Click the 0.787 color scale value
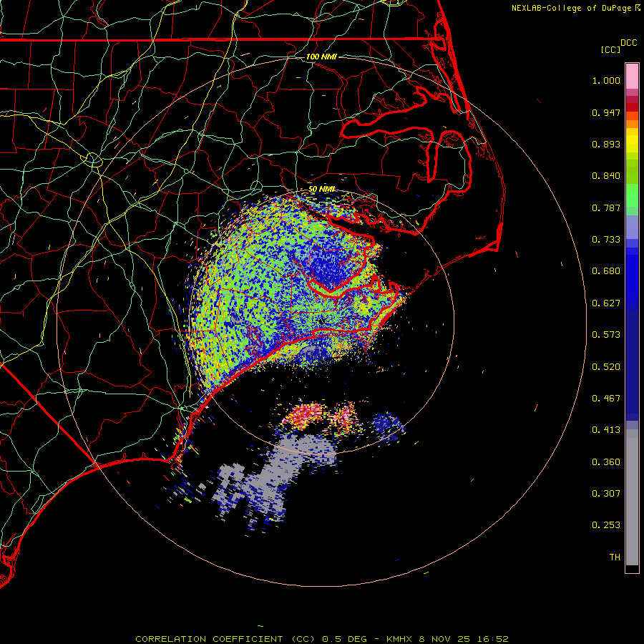The width and height of the screenshot is (644, 644). pyautogui.click(x=606, y=208)
